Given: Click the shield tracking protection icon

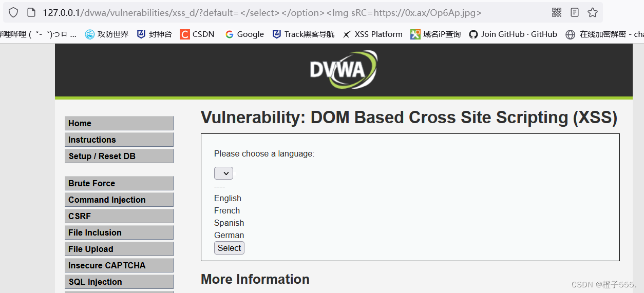Looking at the screenshot, I should pos(13,12).
